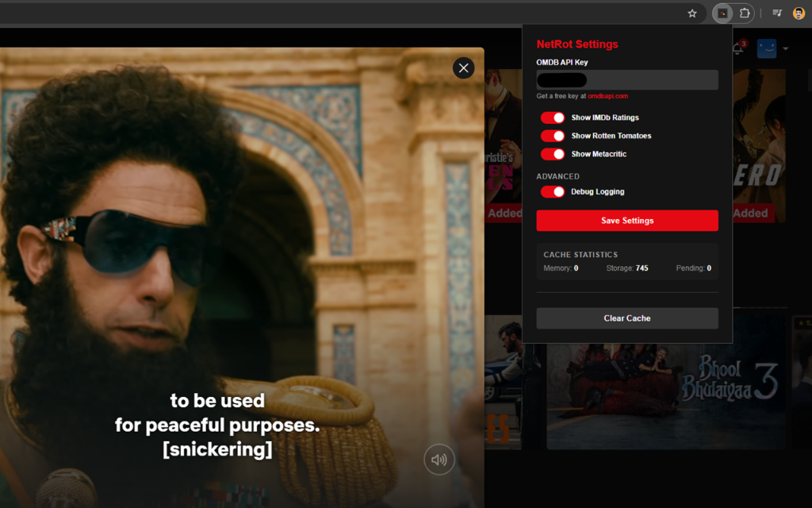Toggle off Show Metacritic
This screenshot has height=508, width=812.
tap(553, 153)
